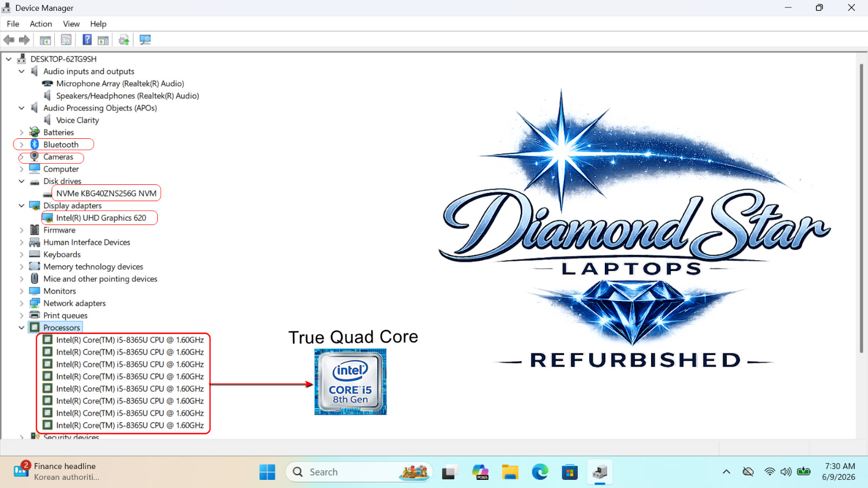Viewport: 868px width, 488px height.
Task: Collapse the Disk drives chevron
Action: point(22,181)
